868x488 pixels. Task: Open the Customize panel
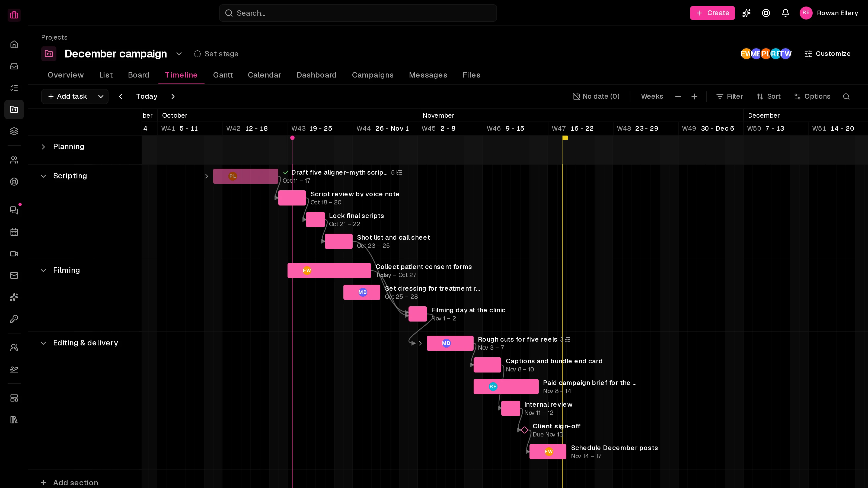(x=827, y=54)
